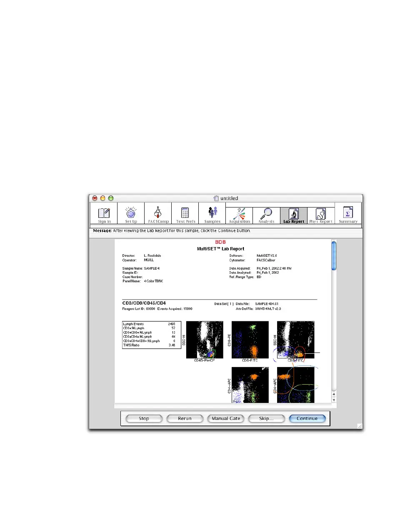
Task: Open the Analysis magnifier icon
Action: pos(266,215)
